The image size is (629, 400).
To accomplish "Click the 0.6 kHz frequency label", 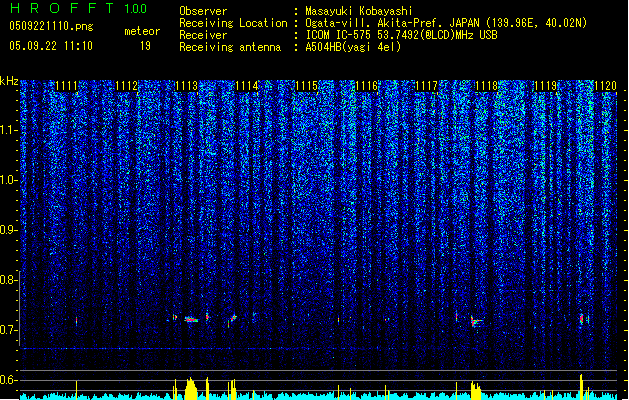I will click(x=8, y=380).
